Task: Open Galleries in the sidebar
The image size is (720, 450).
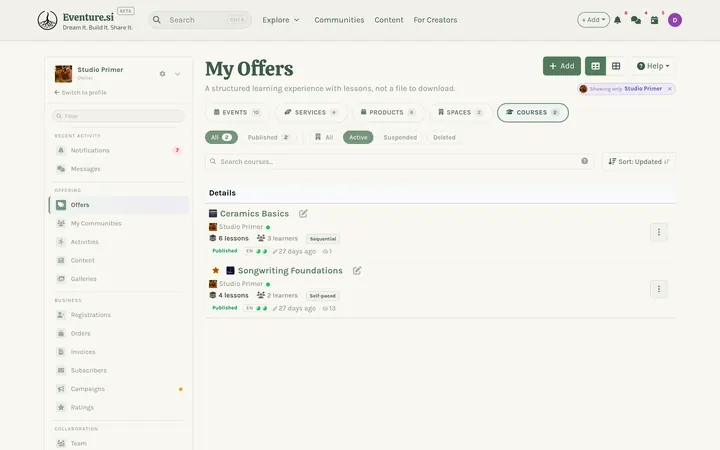Action: [119, 279]
